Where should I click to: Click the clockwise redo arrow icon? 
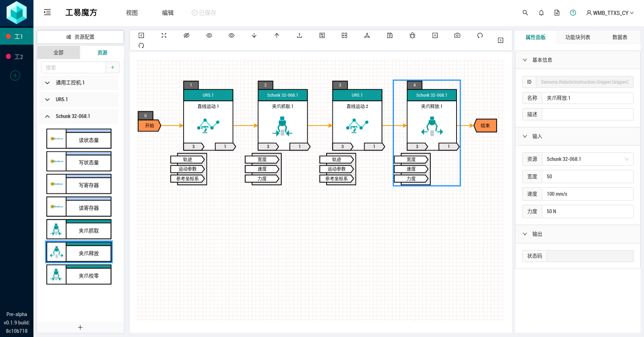click(141, 46)
